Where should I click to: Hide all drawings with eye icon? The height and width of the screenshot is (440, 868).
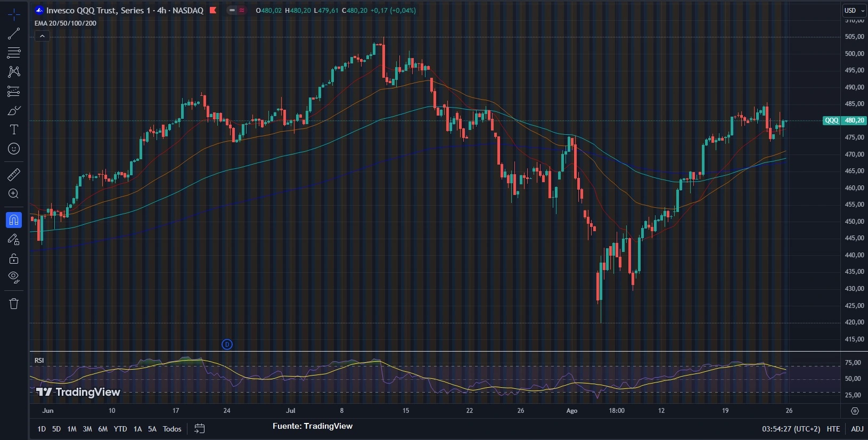pos(14,278)
